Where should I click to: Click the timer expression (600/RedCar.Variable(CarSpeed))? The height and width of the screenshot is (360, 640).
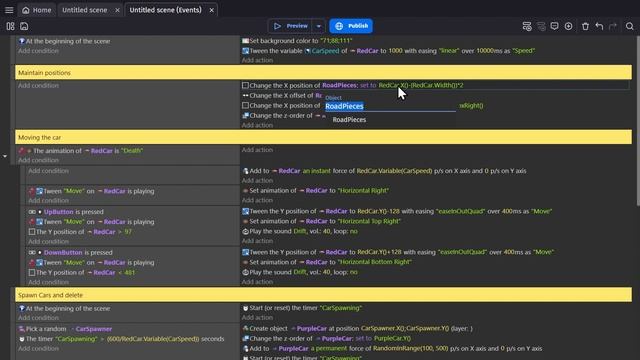pos(153,339)
